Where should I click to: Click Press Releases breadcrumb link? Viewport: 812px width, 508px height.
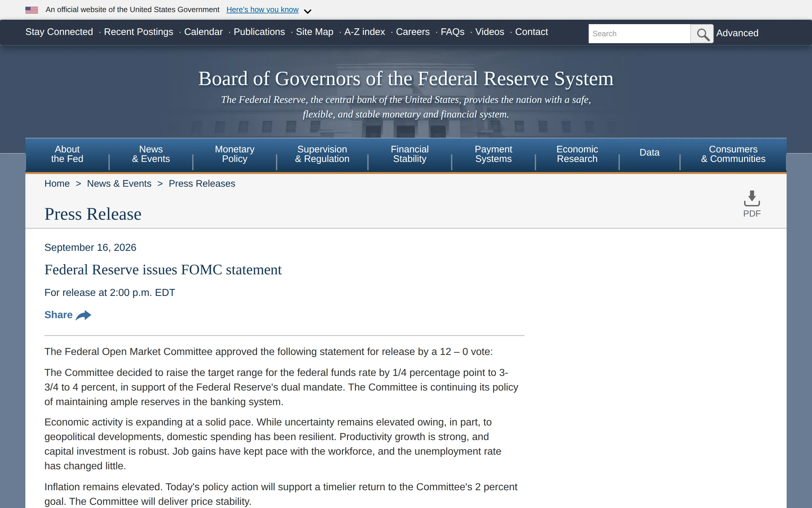[x=202, y=184]
